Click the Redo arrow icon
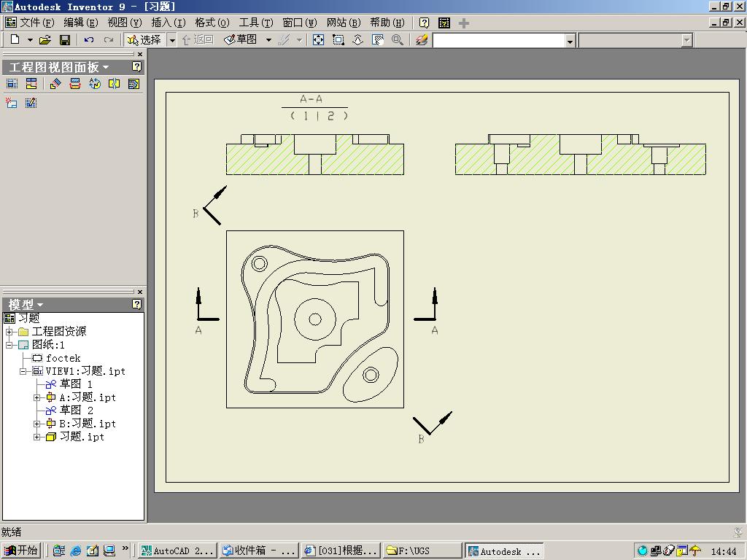 click(x=109, y=40)
